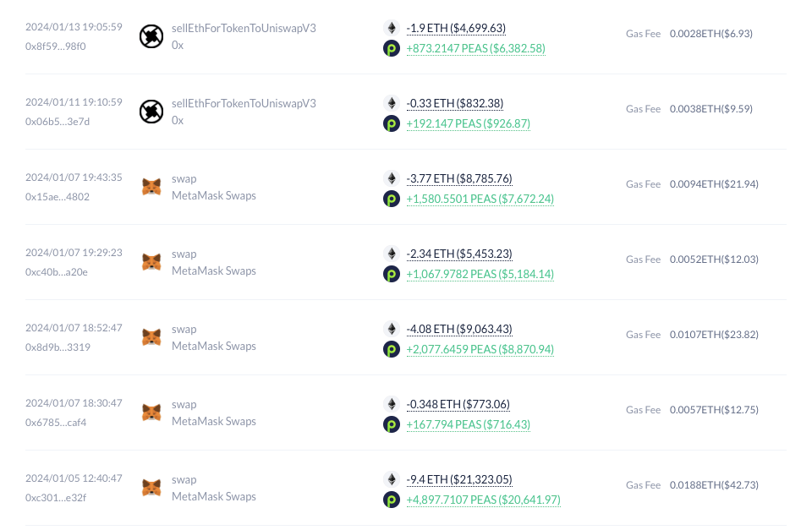
Task: Click the +192.147 PEAS ($926.87) amount
Action: (x=468, y=123)
